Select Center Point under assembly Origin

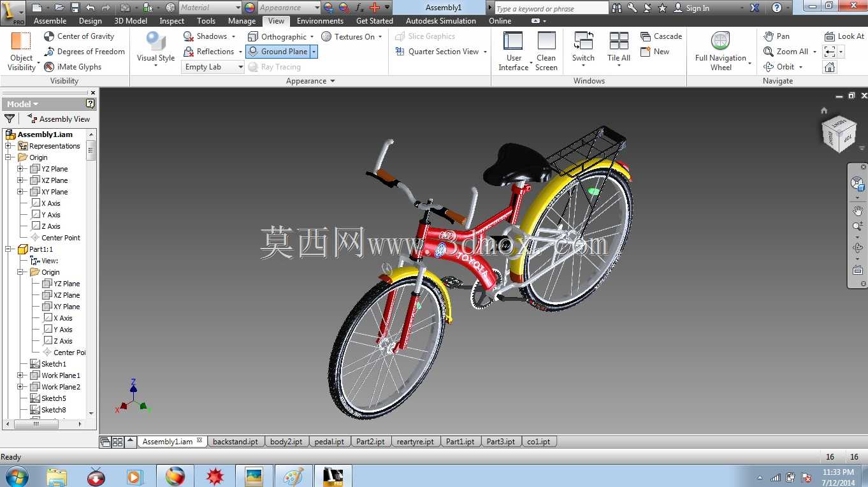point(61,238)
